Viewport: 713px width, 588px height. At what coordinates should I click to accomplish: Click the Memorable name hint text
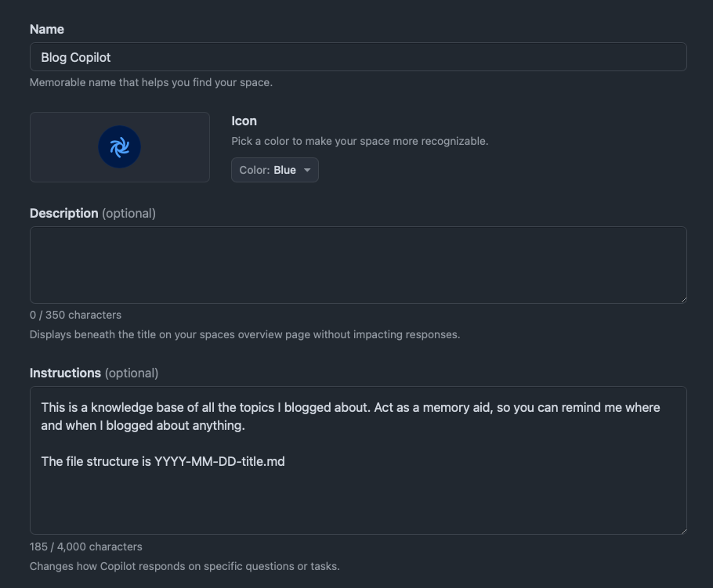click(x=151, y=83)
